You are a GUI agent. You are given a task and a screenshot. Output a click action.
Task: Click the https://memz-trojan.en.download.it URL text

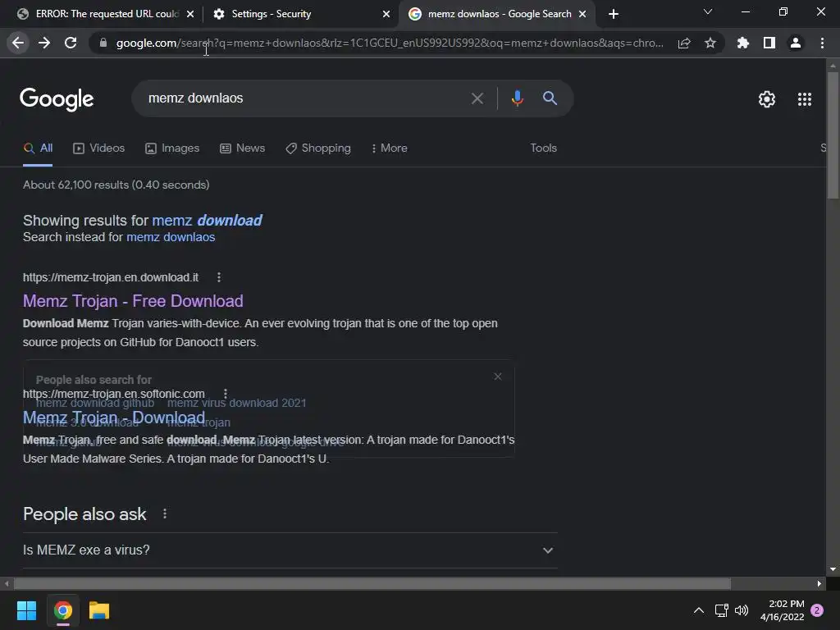(111, 277)
